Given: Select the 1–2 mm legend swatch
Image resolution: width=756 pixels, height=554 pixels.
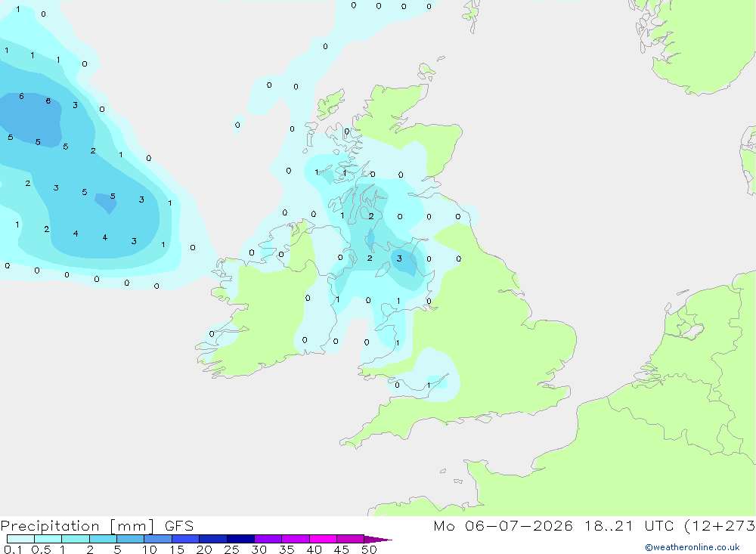Looking at the screenshot, I should pos(76,539).
